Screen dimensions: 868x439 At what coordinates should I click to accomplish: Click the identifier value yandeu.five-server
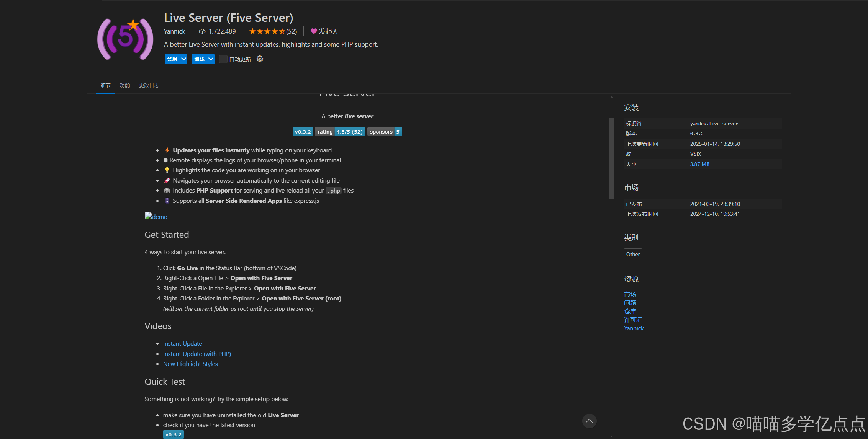(714, 124)
